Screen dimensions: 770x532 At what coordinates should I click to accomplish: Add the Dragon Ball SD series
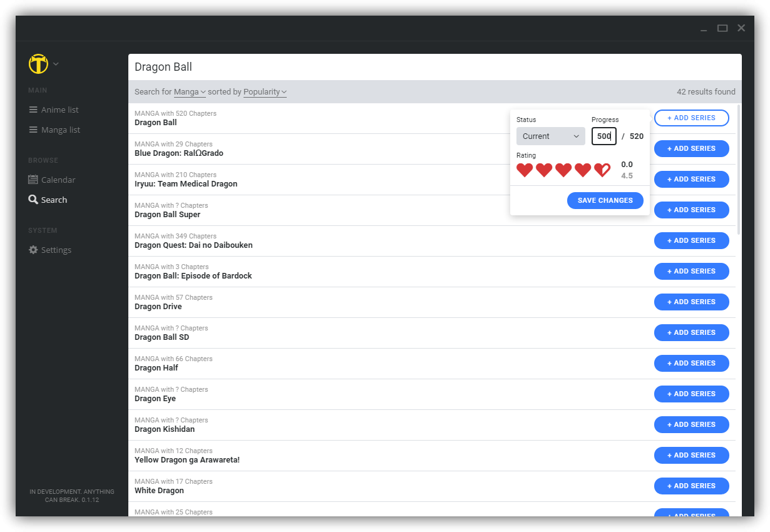click(692, 332)
